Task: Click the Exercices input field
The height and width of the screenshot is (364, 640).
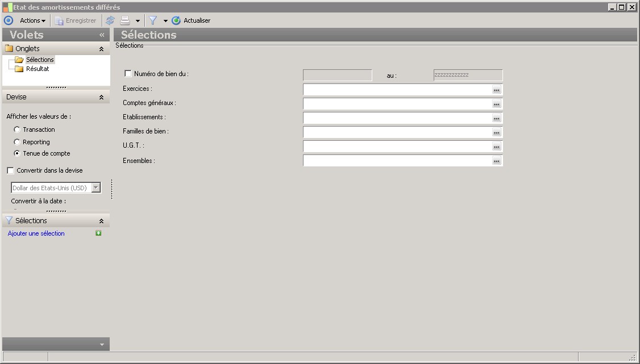Action: (x=397, y=89)
